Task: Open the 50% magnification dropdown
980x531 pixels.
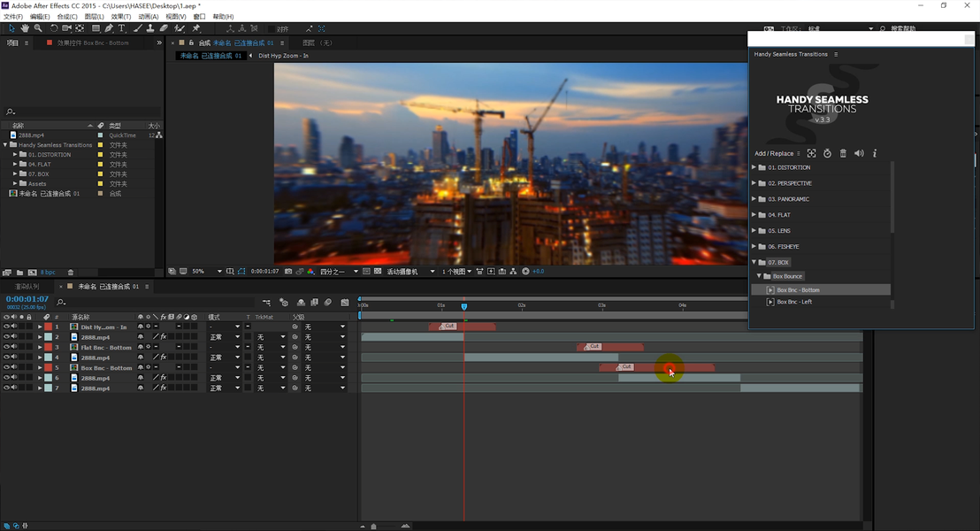Action: tap(207, 272)
